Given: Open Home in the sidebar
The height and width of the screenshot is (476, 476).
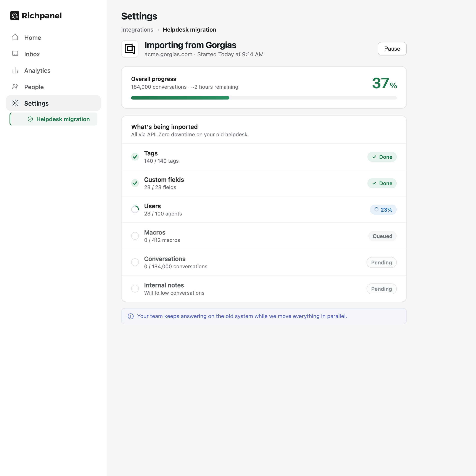Looking at the screenshot, I should [x=53, y=37].
